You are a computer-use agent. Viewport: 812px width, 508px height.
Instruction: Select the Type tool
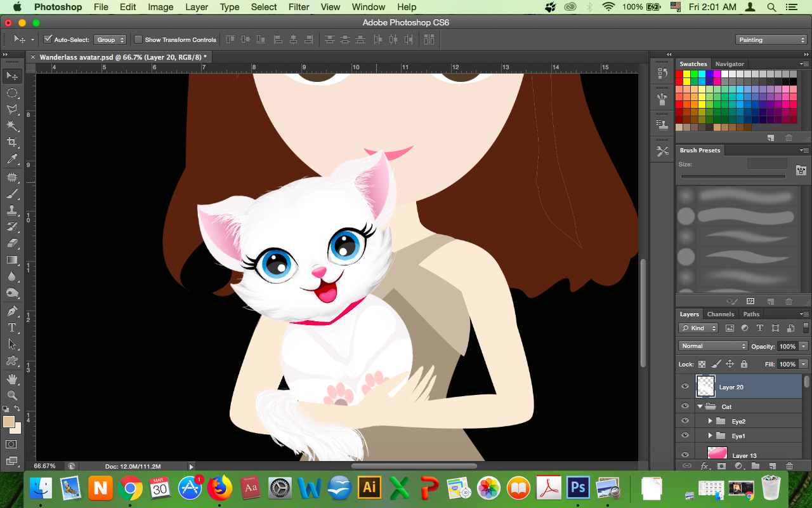coord(12,328)
